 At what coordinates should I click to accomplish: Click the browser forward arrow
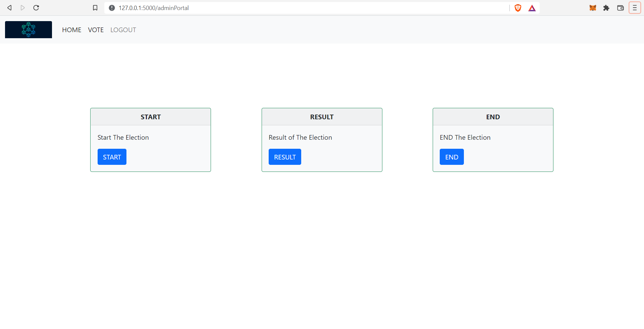(x=22, y=8)
